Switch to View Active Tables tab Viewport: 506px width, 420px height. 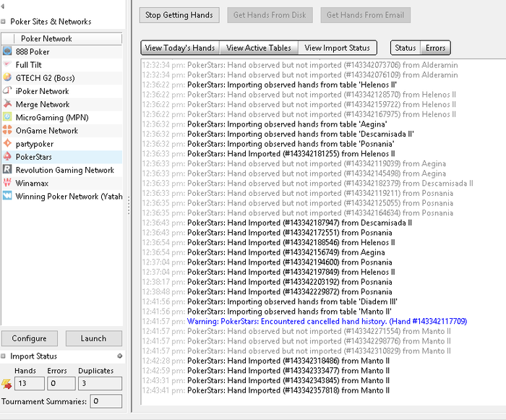click(259, 48)
